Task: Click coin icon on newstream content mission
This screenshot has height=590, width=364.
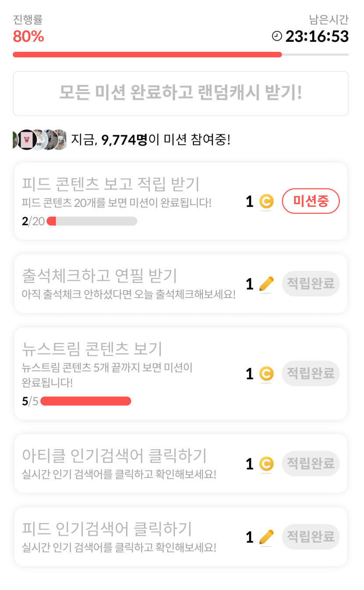Action: [x=266, y=374]
